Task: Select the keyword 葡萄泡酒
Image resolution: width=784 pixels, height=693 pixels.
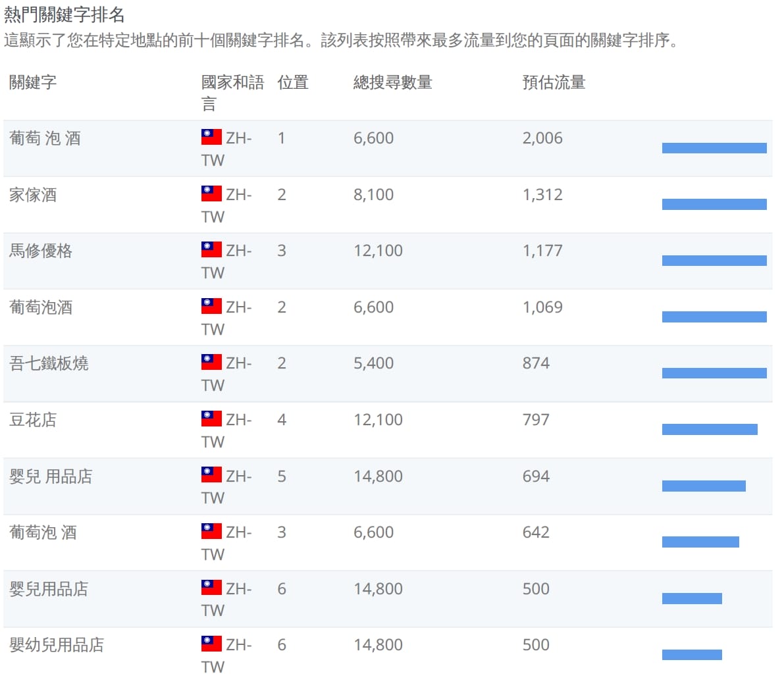Action: [41, 307]
